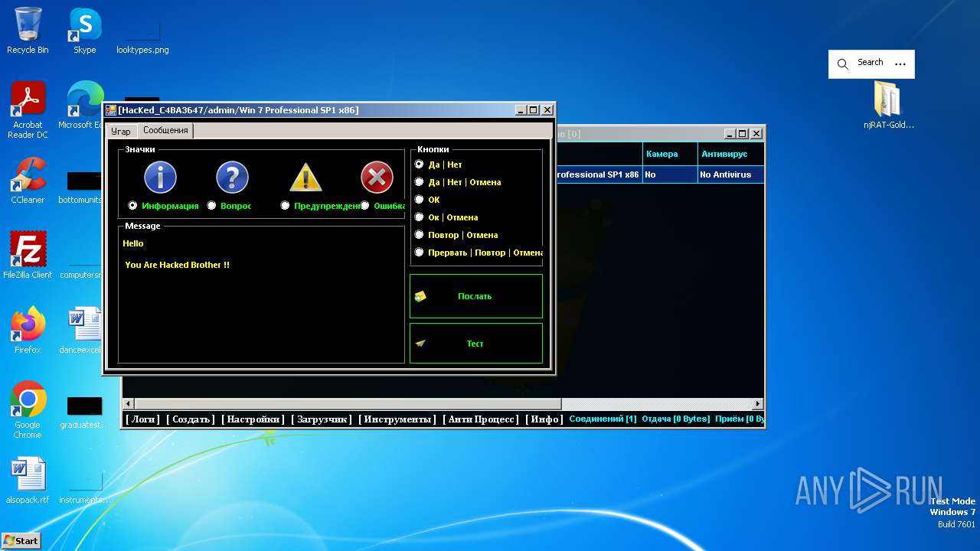980x551 pixels.
Task: Click the envelope icon on Послать button
Action: [x=420, y=296]
